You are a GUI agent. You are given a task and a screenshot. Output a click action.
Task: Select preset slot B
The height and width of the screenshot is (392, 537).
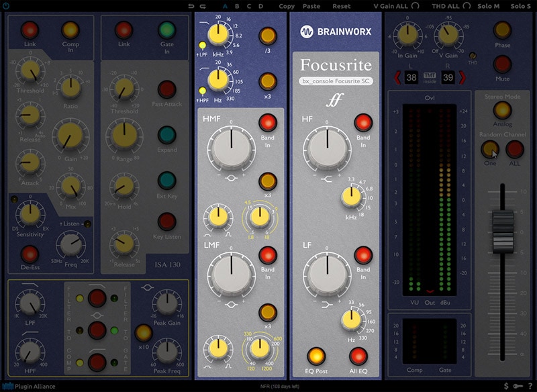tap(237, 6)
